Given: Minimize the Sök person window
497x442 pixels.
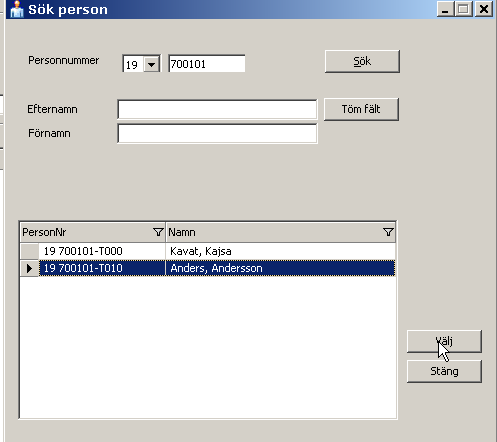Looking at the screenshot, I should [x=445, y=9].
